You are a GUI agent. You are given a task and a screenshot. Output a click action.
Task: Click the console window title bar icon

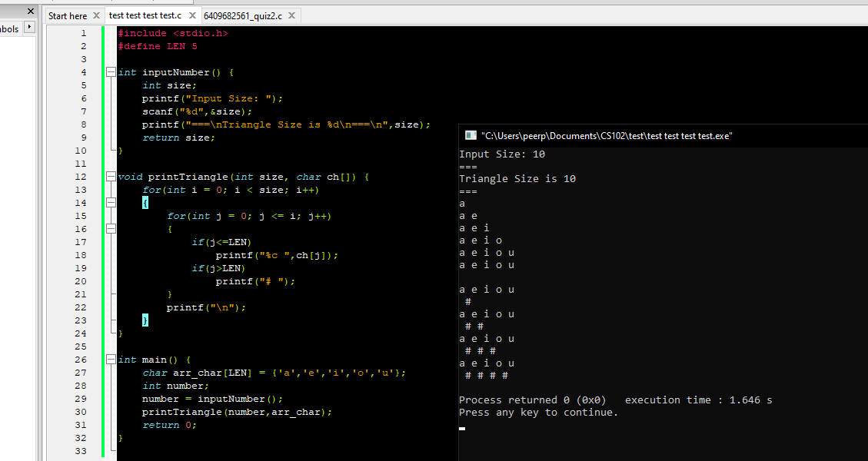[x=471, y=135]
